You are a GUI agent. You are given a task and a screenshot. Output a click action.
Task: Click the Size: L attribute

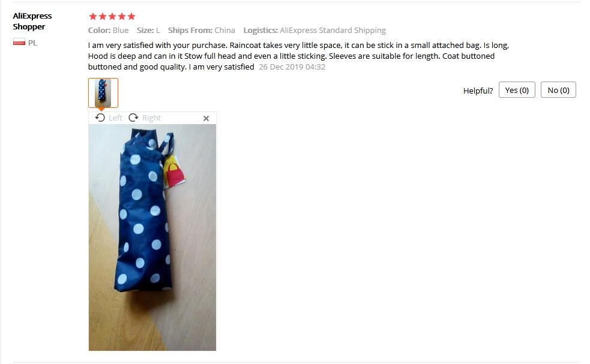point(148,31)
